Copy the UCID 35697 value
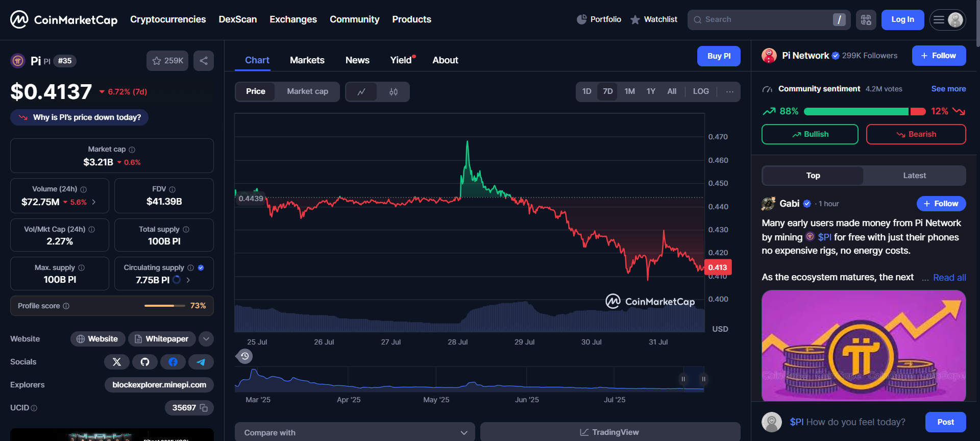The width and height of the screenshot is (980, 441). coord(204,408)
